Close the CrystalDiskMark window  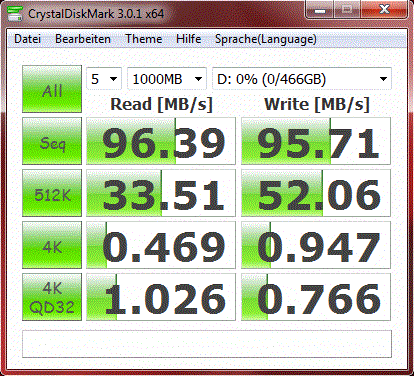(384, 10)
